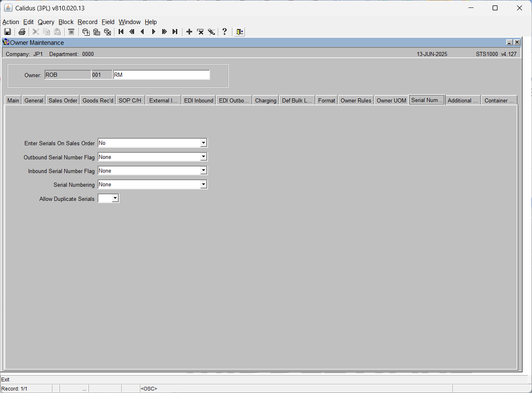The height and width of the screenshot is (393, 532).
Task: Open the Allow Duplicate Serials dropdown
Action: [115, 199]
